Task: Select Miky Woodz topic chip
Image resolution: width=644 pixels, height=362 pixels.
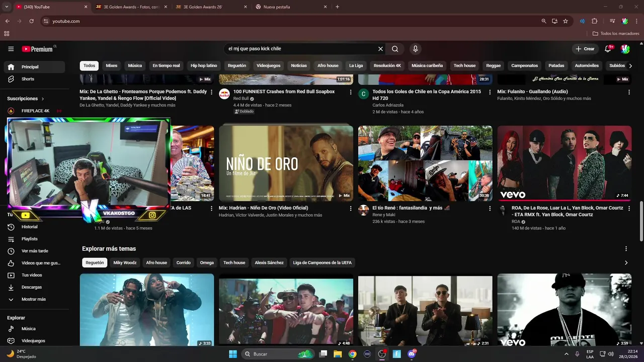Action: pos(125,262)
